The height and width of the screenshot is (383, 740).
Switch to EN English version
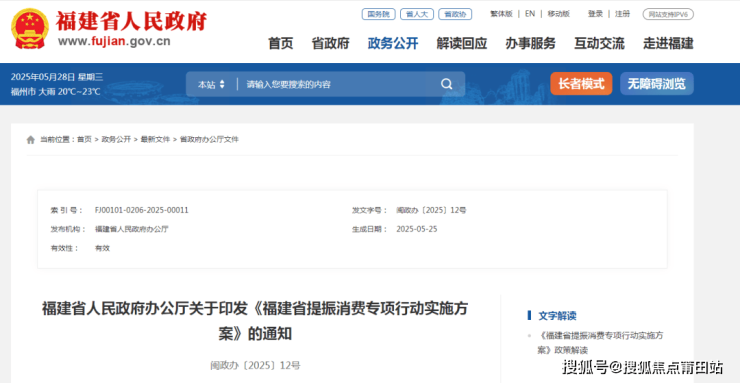pyautogui.click(x=530, y=14)
